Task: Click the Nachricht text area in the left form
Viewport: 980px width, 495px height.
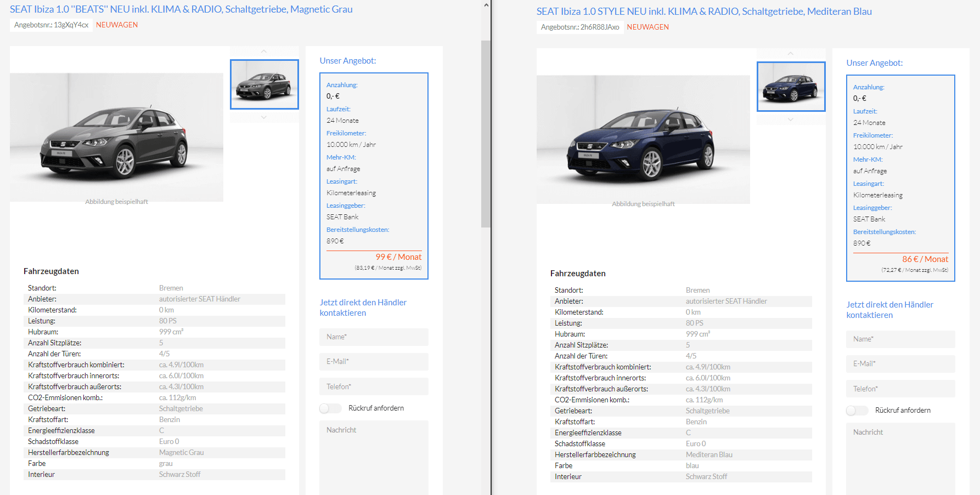Action: tap(374, 458)
